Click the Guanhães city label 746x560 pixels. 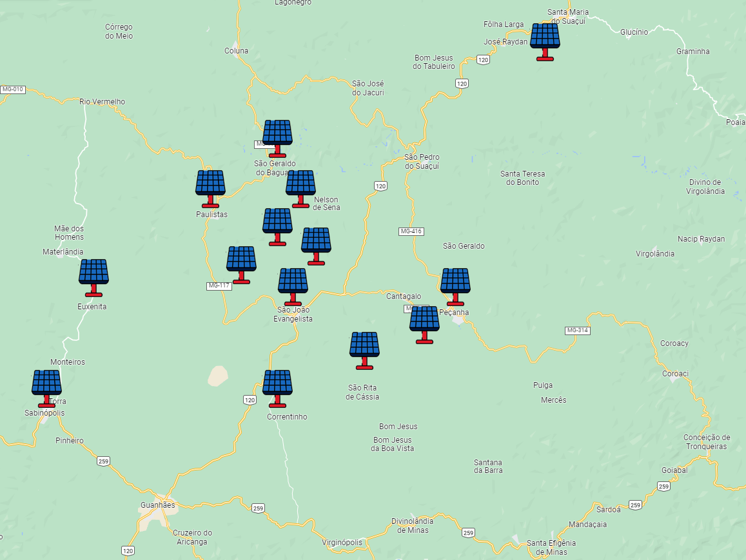click(157, 505)
